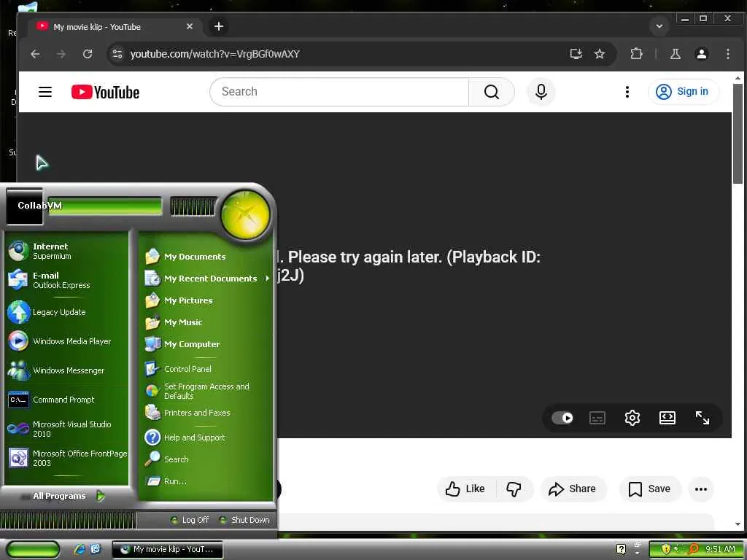
Task: Share the video
Action: [x=573, y=489]
